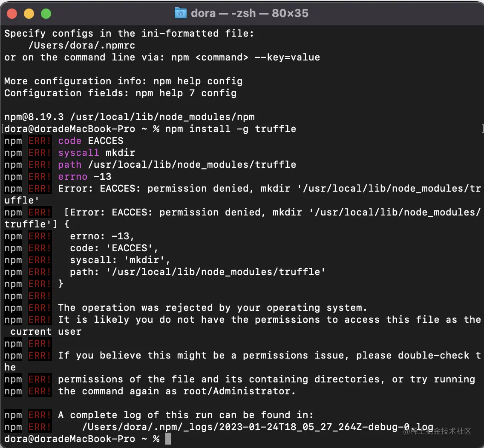
Task: Click the line 'More configuration info: npm help config'
Action: pos(124,81)
